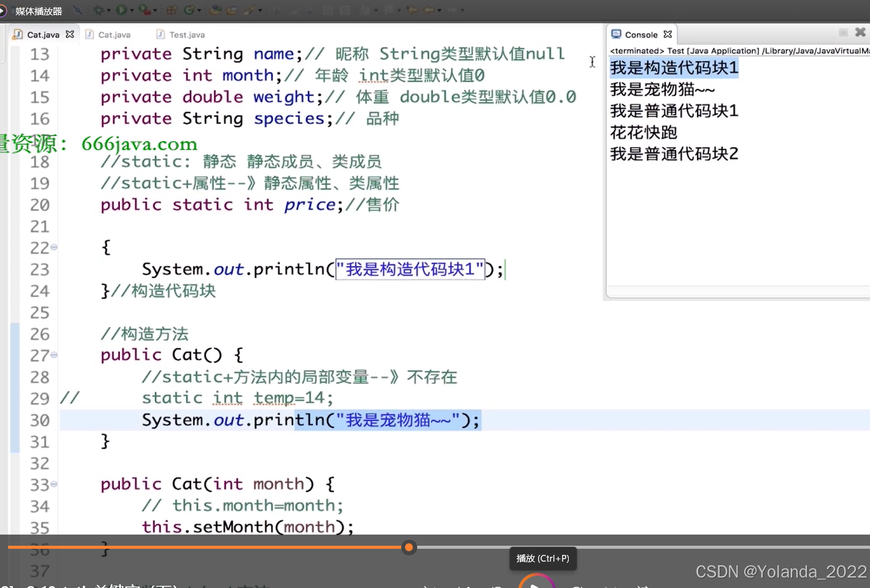Image resolution: width=870 pixels, height=588 pixels.
Task: Click the media player logo icon
Action: tap(3, 11)
